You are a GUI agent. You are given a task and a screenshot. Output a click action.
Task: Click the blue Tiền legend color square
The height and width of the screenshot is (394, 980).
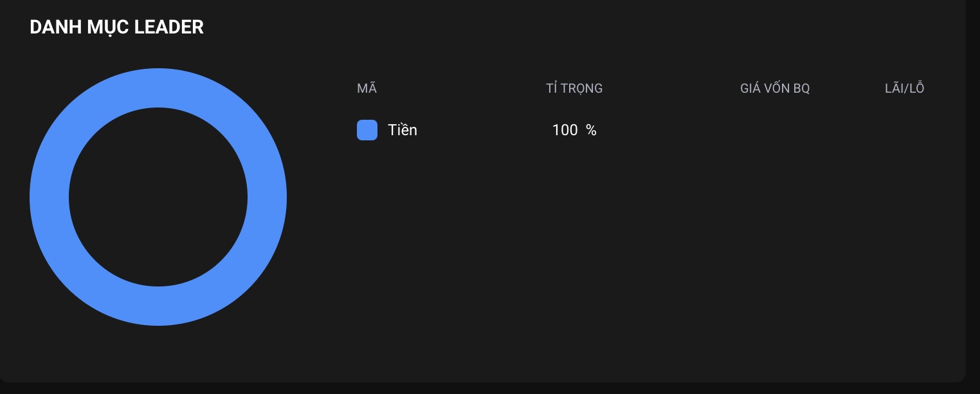coord(367,130)
